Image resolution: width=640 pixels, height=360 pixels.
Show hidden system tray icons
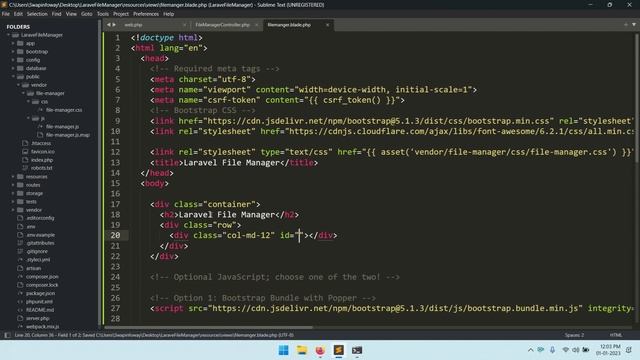pos(530,350)
